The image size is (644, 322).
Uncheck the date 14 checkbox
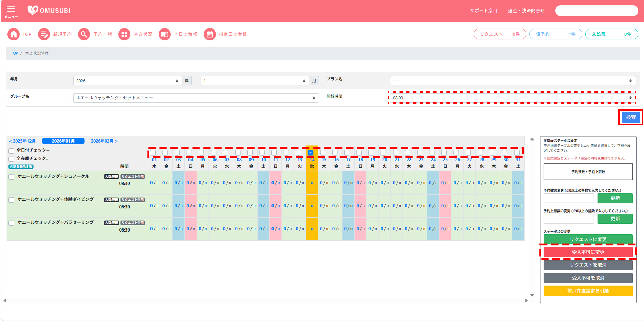click(x=310, y=153)
